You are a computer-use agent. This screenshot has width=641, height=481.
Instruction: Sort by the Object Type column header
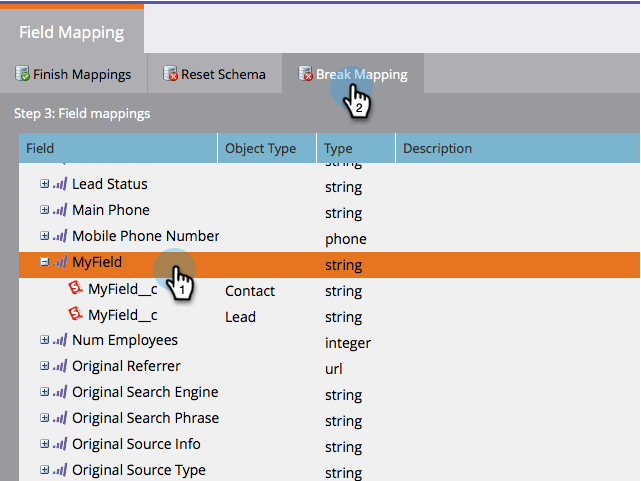(260, 148)
